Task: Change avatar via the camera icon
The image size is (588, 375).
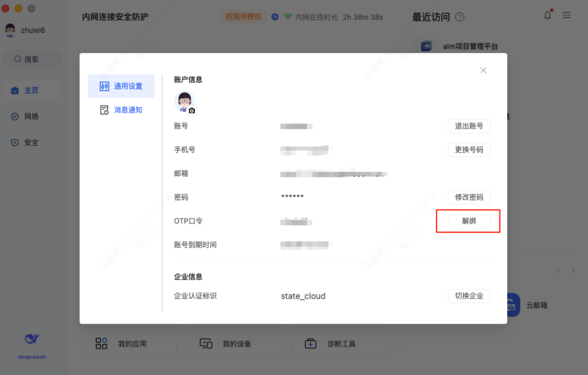Action: 192,111
